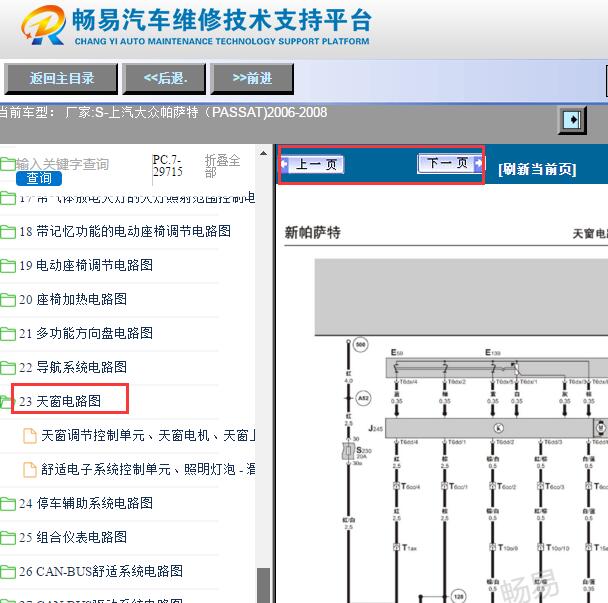608x603 pixels.
Task: Select 19 电动座椅调节电路图 entry
Action: 86,266
